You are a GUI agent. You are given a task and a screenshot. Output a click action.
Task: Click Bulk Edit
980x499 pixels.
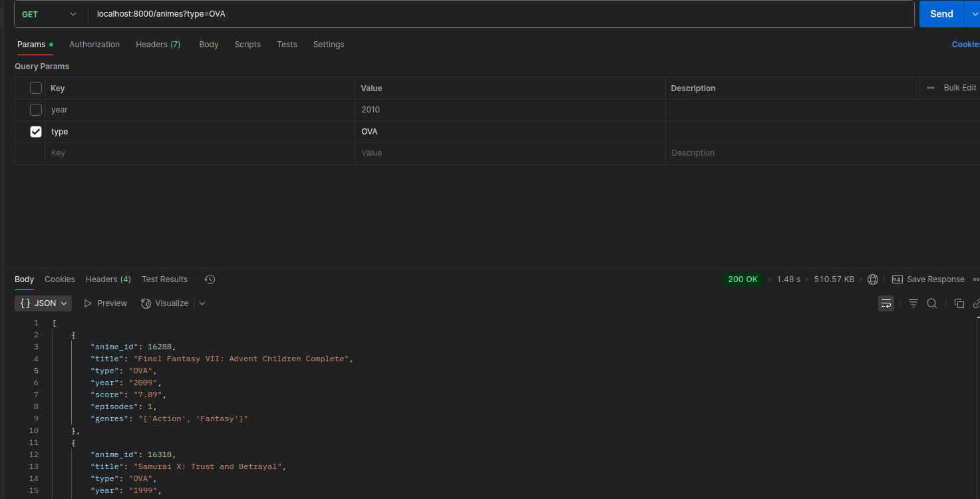[960, 88]
